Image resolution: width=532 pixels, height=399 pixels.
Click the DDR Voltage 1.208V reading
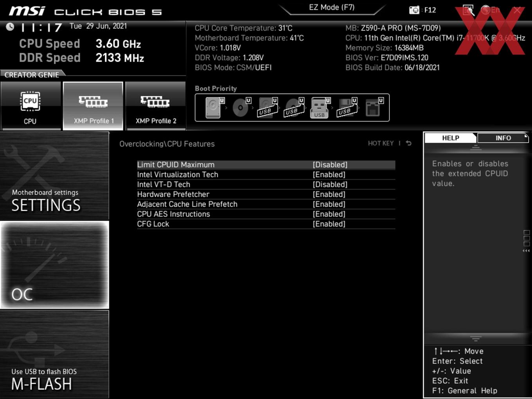point(229,58)
